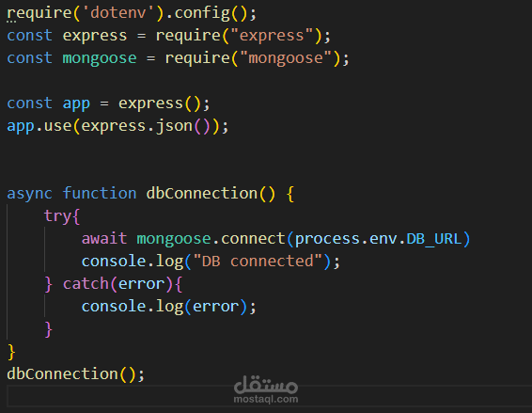Click dbConnection in the function declaration

pyautogui.click(x=202, y=194)
